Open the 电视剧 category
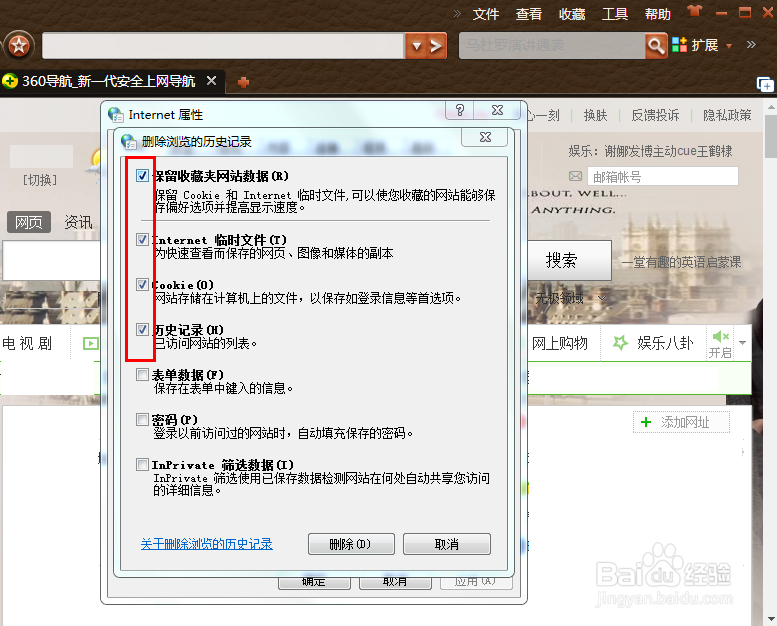This screenshot has width=777, height=626. point(27,343)
